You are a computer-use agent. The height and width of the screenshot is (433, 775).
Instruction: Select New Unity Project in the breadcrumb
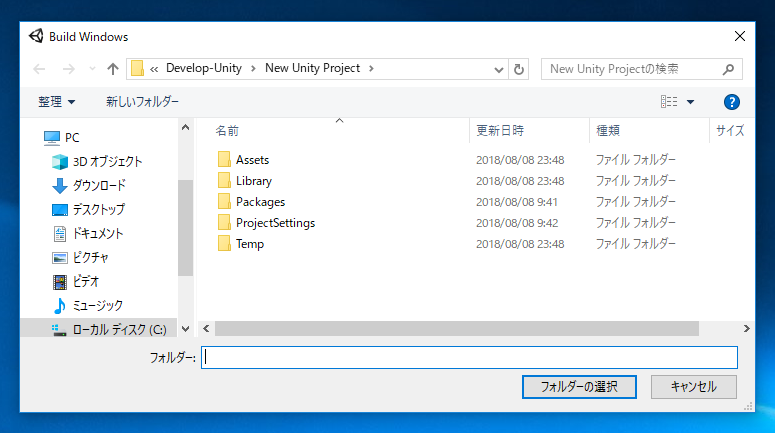pos(312,68)
